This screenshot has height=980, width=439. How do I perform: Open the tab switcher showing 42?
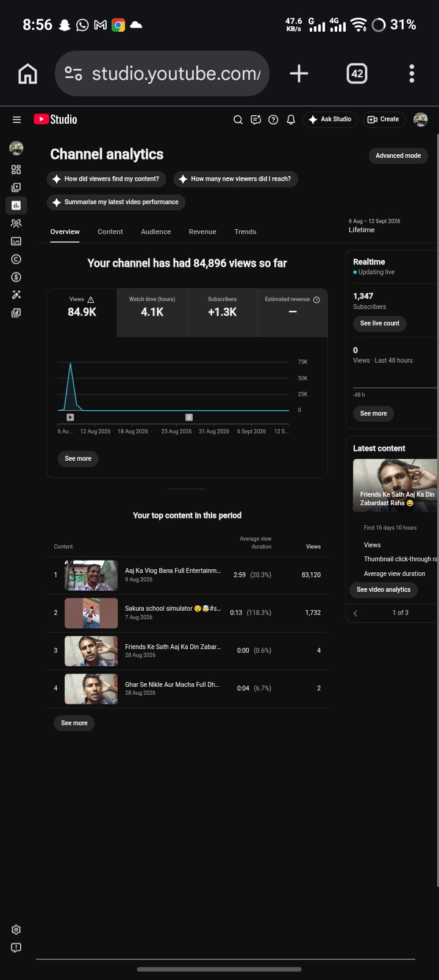click(357, 74)
